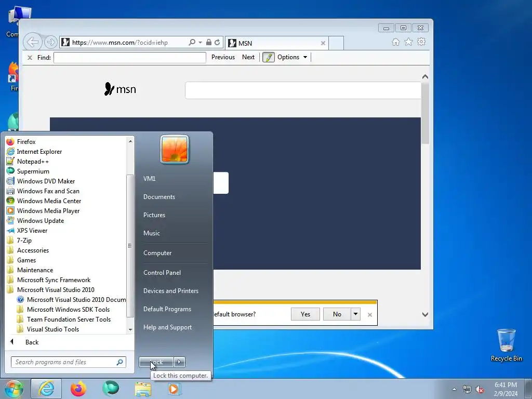Click the address bar search magnifier
Image resolution: width=532 pixels, height=399 pixels.
point(192,42)
